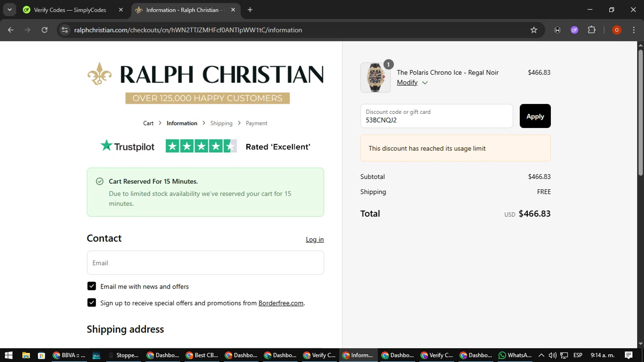Switch to the BBVA Chrome taskbar window
The width and height of the screenshot is (644, 362).
click(x=69, y=355)
